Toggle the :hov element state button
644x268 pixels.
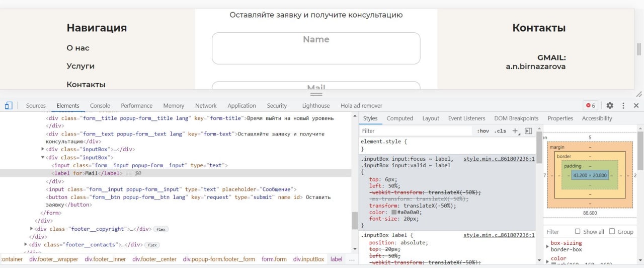(483, 131)
